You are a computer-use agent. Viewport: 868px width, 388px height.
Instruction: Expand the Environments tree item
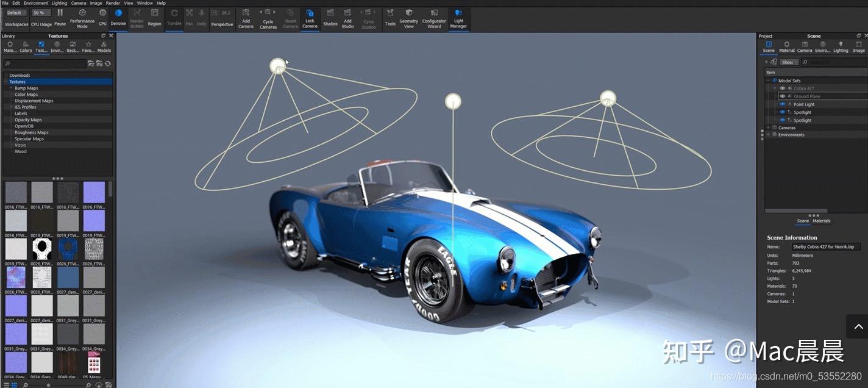pyautogui.click(x=767, y=134)
